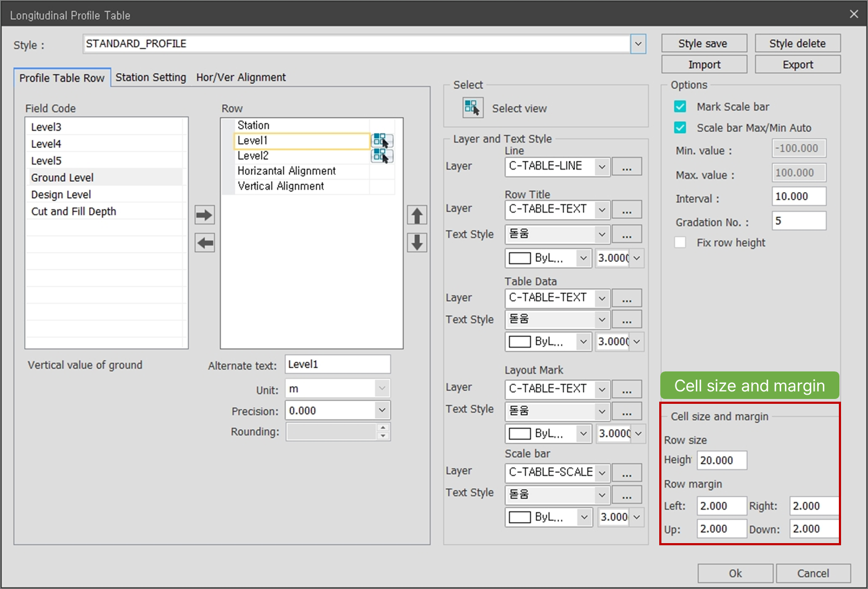Switch to Station Setting tab
This screenshot has width=868, height=589.
(x=151, y=77)
